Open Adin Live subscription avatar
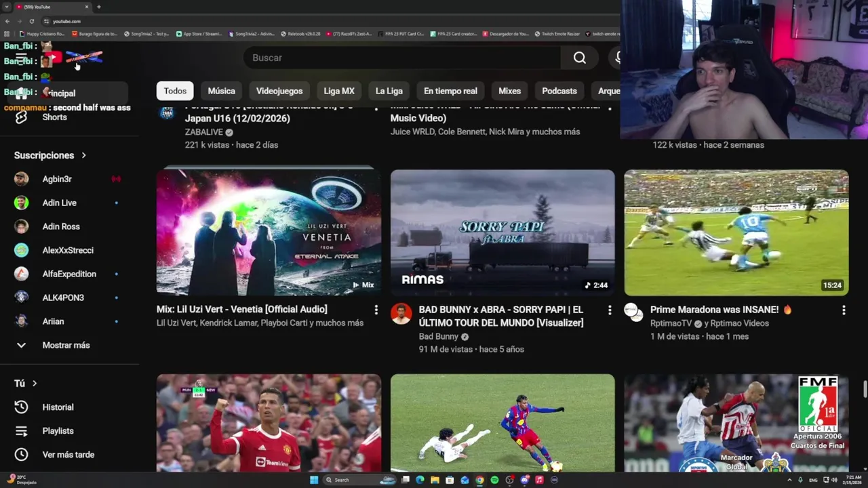The image size is (868, 488). (x=22, y=203)
